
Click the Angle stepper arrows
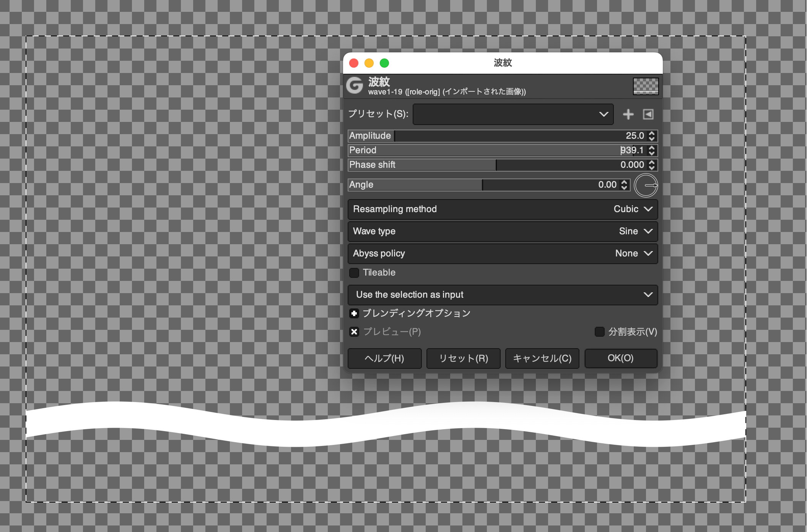click(x=624, y=185)
